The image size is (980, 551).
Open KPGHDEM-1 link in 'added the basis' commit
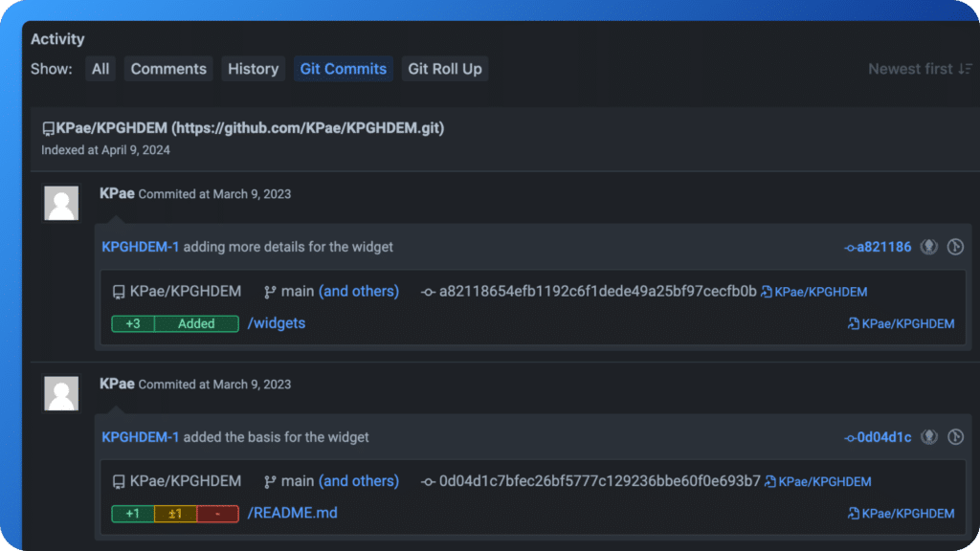(140, 437)
